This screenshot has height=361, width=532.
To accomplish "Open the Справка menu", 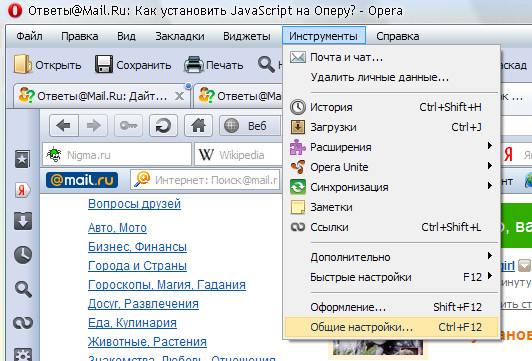I will tap(398, 36).
